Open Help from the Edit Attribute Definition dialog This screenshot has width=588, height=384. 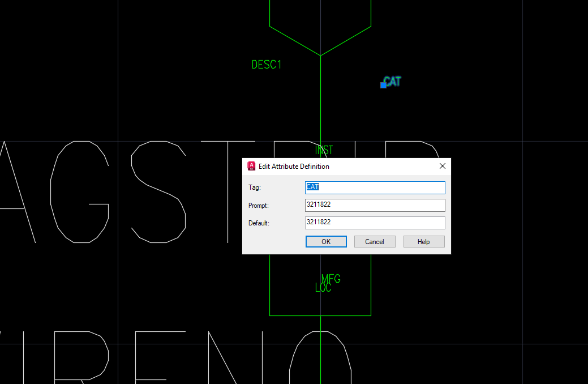pyautogui.click(x=423, y=241)
